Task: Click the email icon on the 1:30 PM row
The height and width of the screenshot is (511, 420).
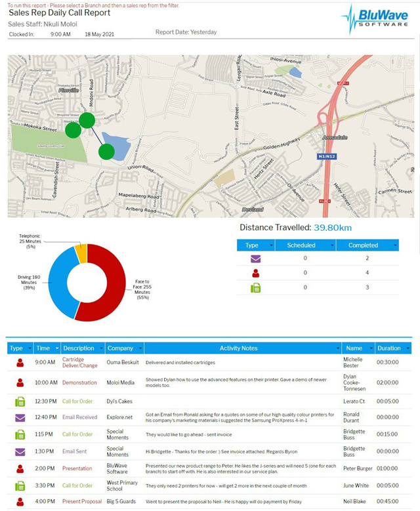Action: click(20, 452)
